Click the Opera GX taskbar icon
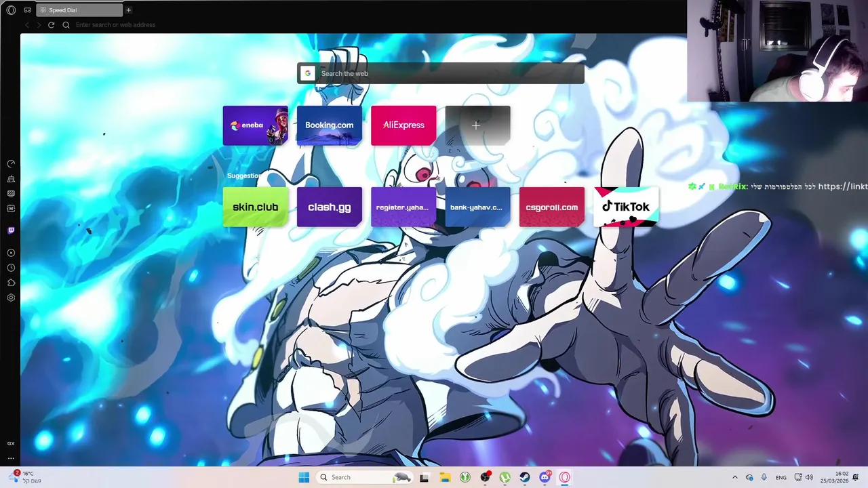The image size is (868, 488). coord(565,477)
